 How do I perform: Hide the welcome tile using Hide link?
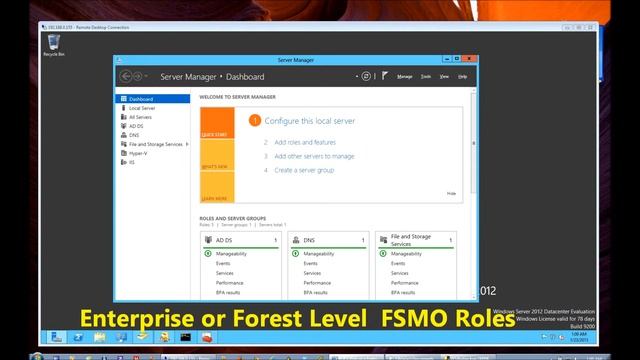tap(451, 193)
